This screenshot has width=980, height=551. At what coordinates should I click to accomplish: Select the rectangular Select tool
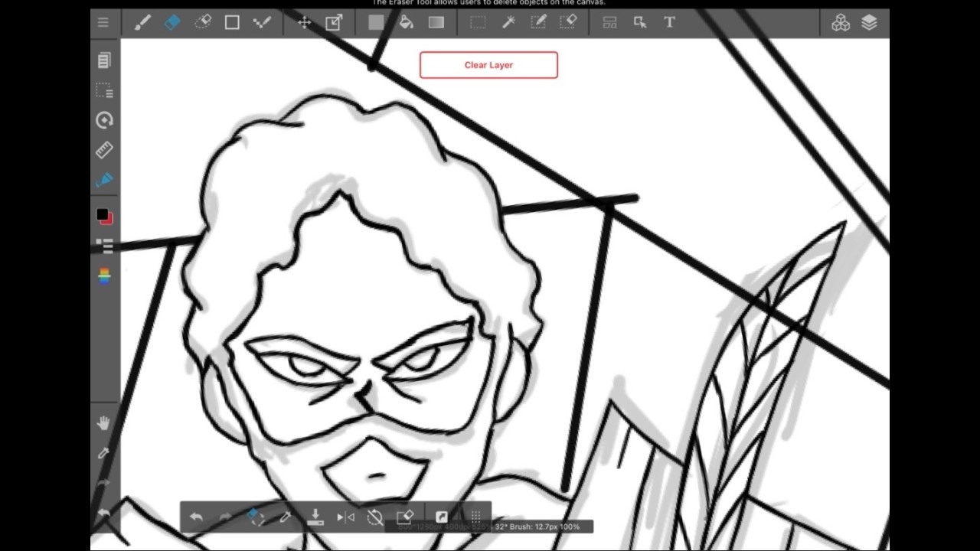pos(478,22)
